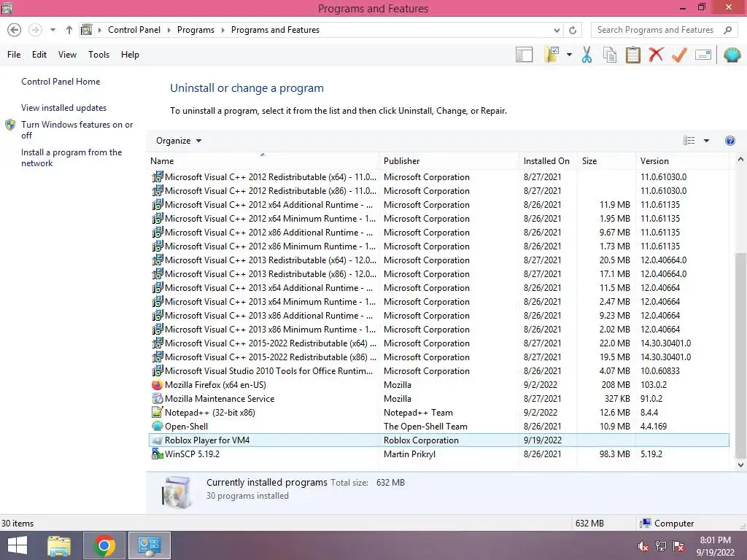Open Control Panel Home link

click(61, 82)
